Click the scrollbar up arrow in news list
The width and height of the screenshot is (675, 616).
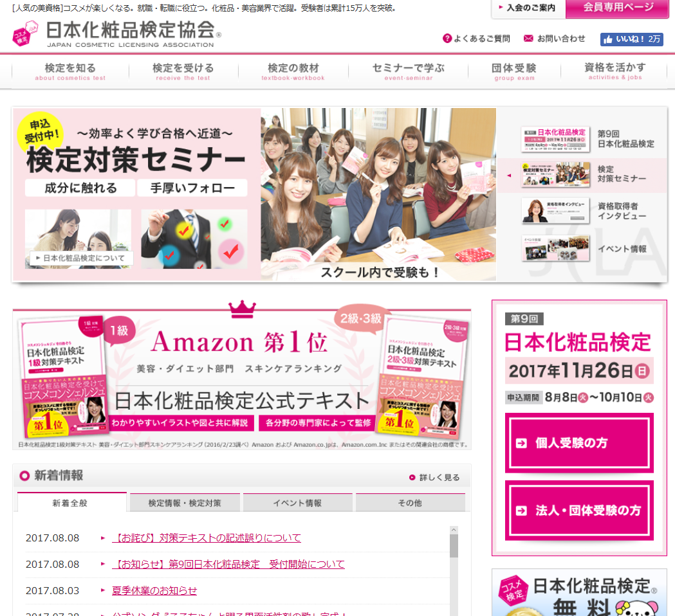coord(454,530)
